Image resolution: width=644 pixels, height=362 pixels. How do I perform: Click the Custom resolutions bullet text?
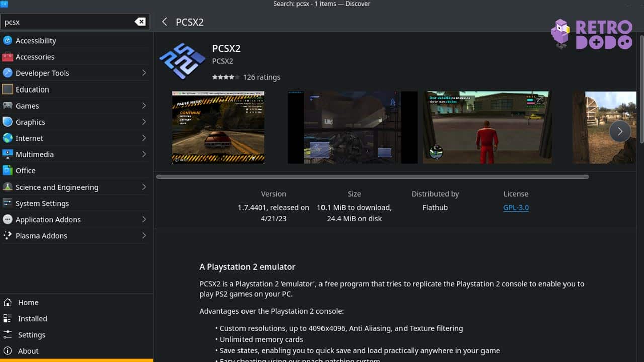[x=341, y=328]
